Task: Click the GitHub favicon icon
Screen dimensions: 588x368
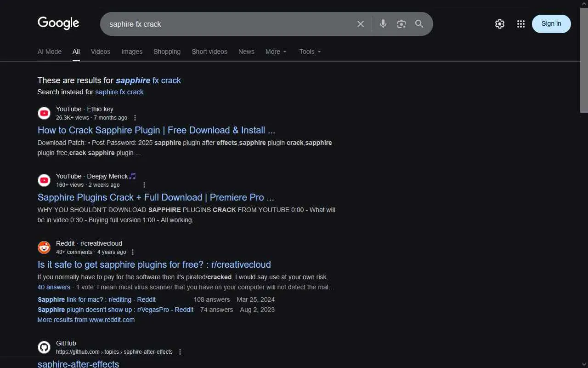Action: [x=44, y=347]
